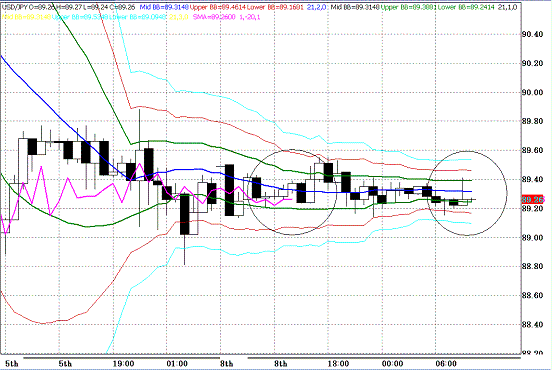The height and width of the screenshot is (370, 552).
Task: Click the 00:00 time axis label
Action: pos(392,363)
